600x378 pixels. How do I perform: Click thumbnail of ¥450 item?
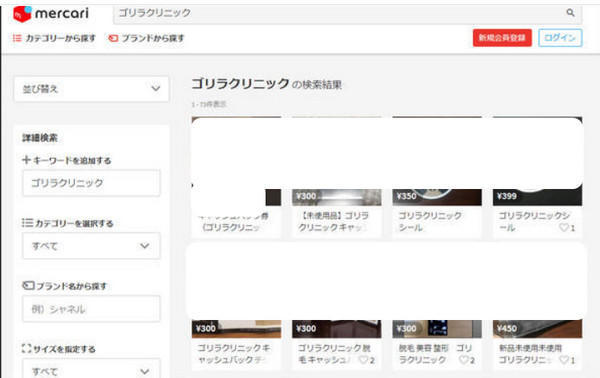pyautogui.click(x=537, y=329)
